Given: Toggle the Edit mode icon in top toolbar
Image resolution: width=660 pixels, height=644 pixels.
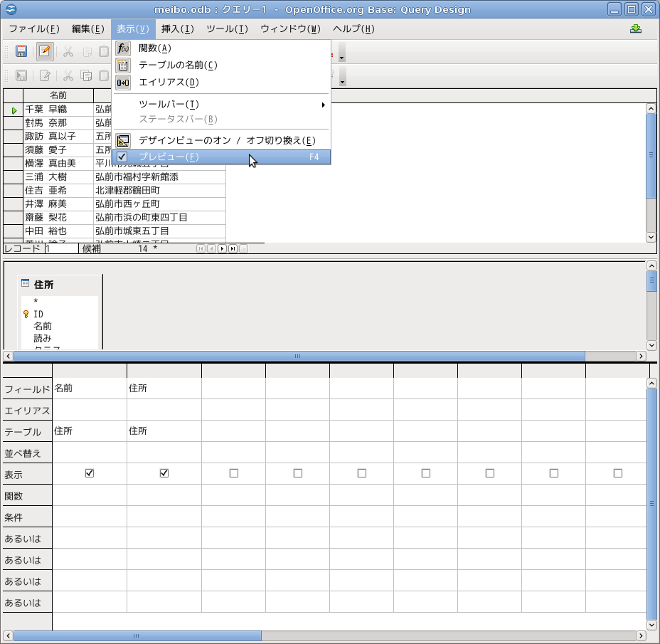Looking at the screenshot, I should [x=45, y=51].
